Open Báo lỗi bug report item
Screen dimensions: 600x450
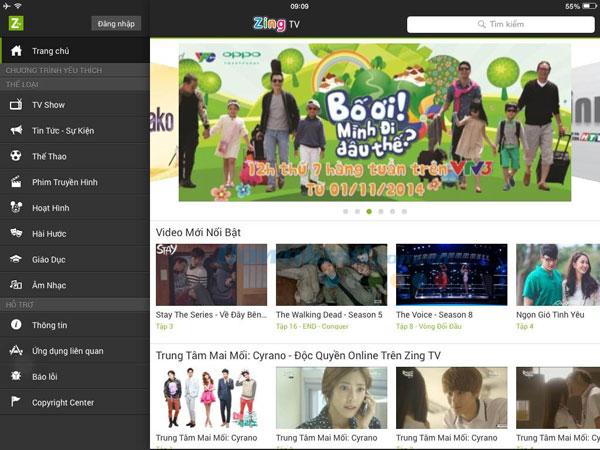(x=46, y=377)
